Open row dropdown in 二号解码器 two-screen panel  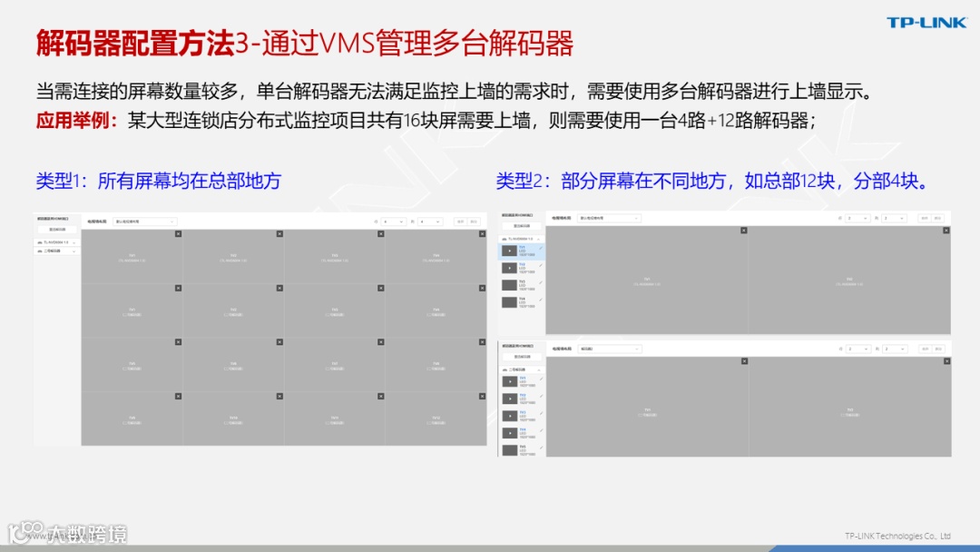click(x=857, y=349)
